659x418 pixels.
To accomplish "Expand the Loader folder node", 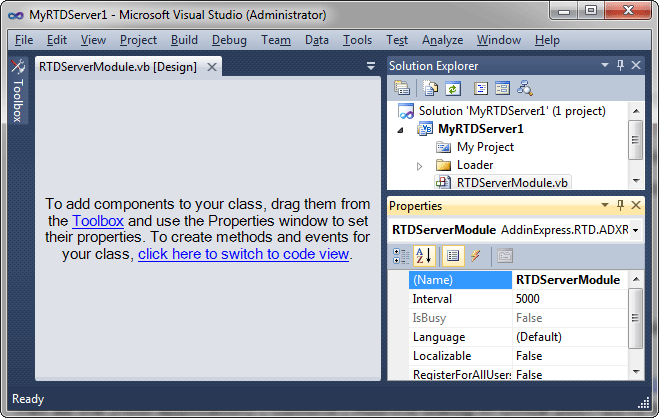I will [x=419, y=166].
